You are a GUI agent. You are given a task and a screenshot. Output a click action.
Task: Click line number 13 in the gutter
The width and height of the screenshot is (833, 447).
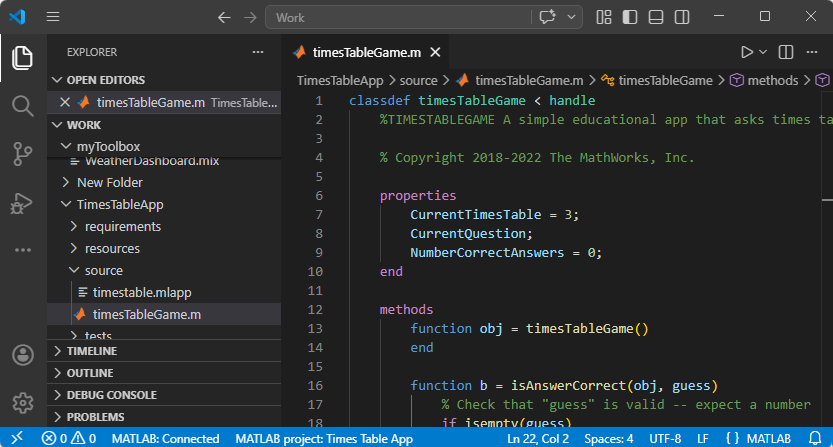pos(315,328)
